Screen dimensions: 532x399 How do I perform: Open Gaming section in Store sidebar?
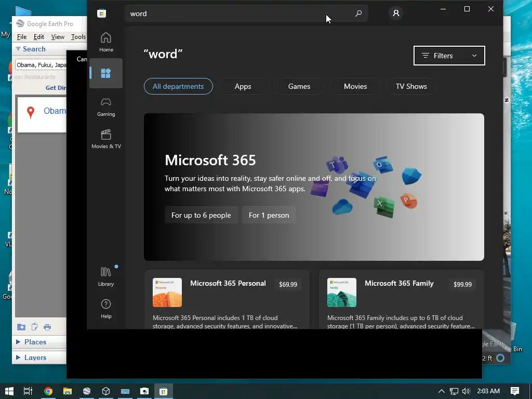[x=106, y=107]
